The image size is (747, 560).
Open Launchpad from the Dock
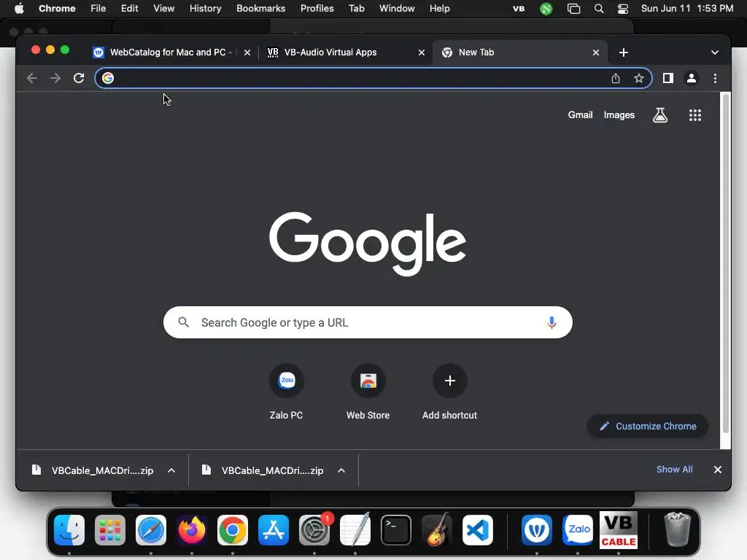tap(110, 530)
